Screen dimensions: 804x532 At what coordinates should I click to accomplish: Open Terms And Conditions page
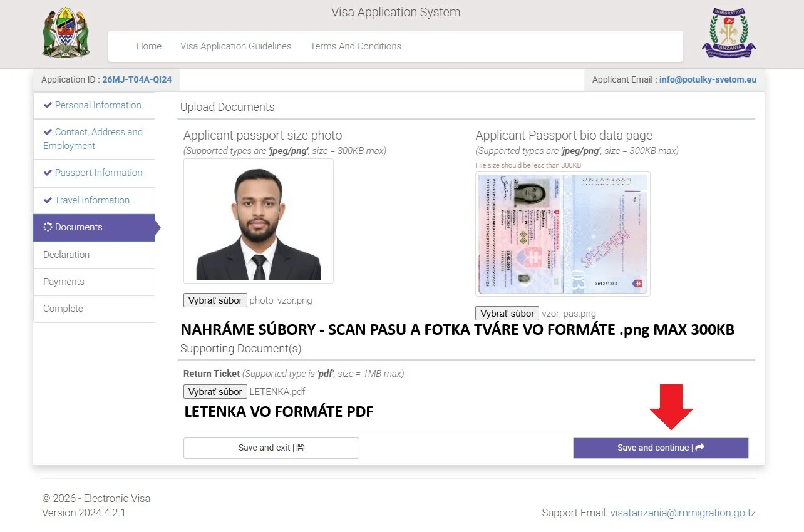(x=356, y=46)
